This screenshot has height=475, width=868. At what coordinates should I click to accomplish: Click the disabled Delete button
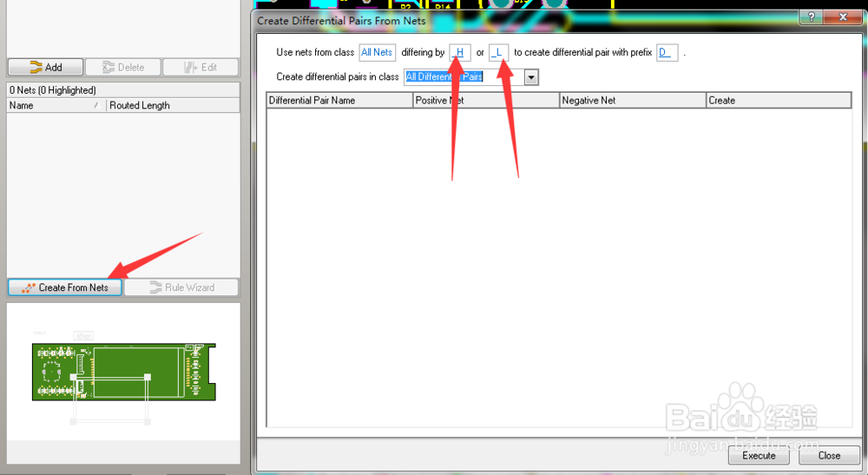click(123, 67)
